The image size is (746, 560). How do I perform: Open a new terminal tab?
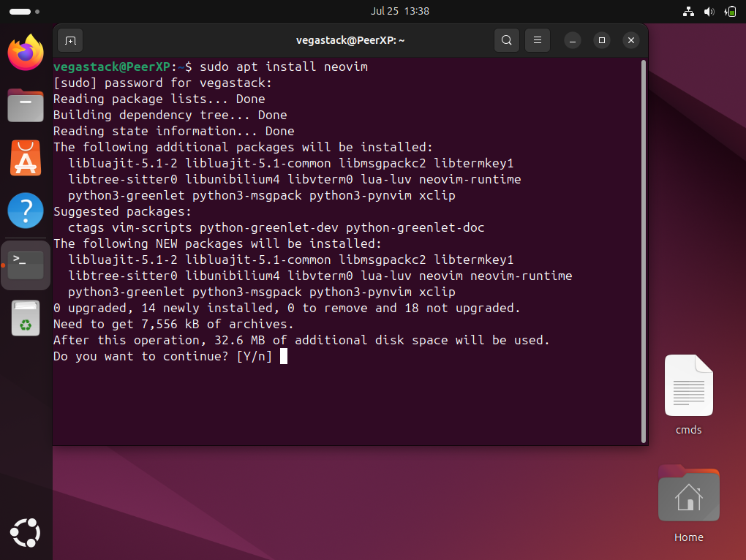70,40
